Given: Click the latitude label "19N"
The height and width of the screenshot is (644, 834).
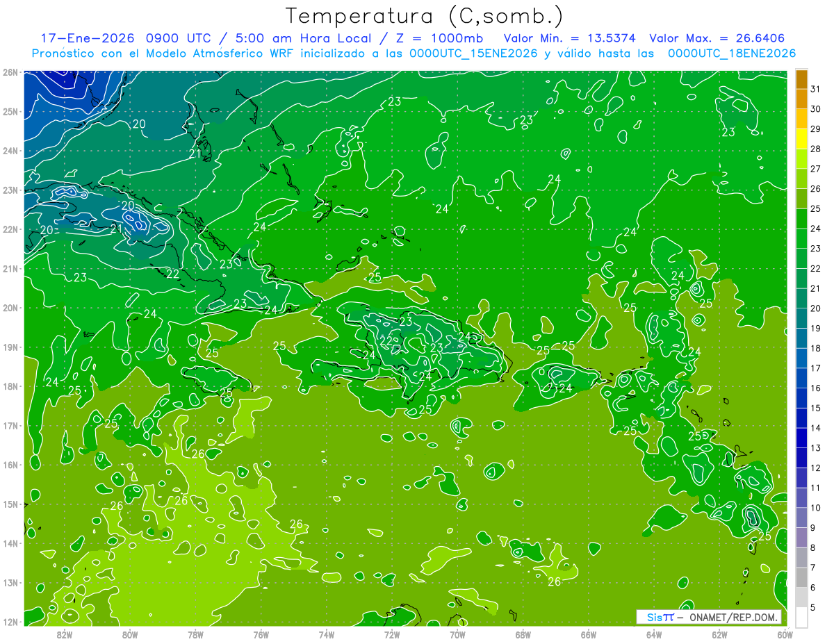Looking at the screenshot, I should pyautogui.click(x=10, y=347).
